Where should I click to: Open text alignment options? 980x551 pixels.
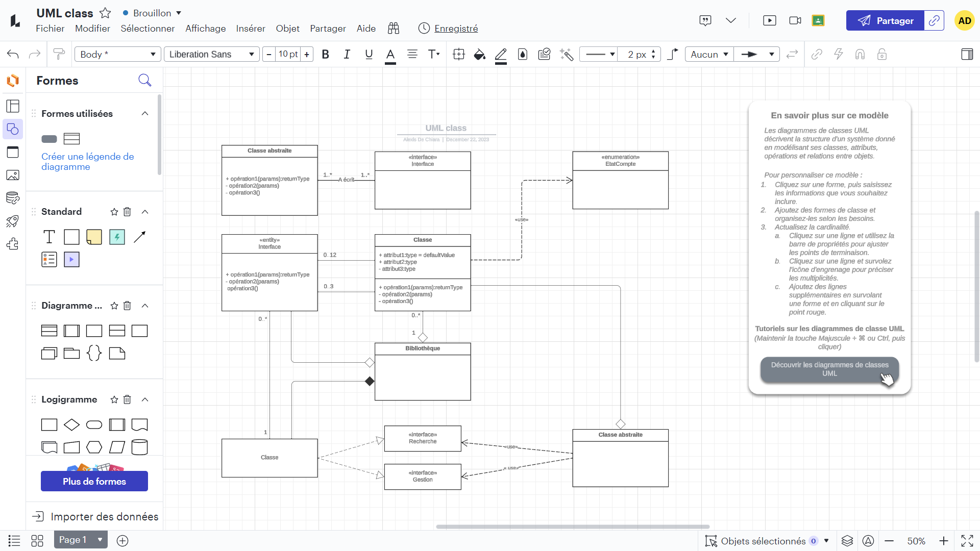pyautogui.click(x=412, y=54)
